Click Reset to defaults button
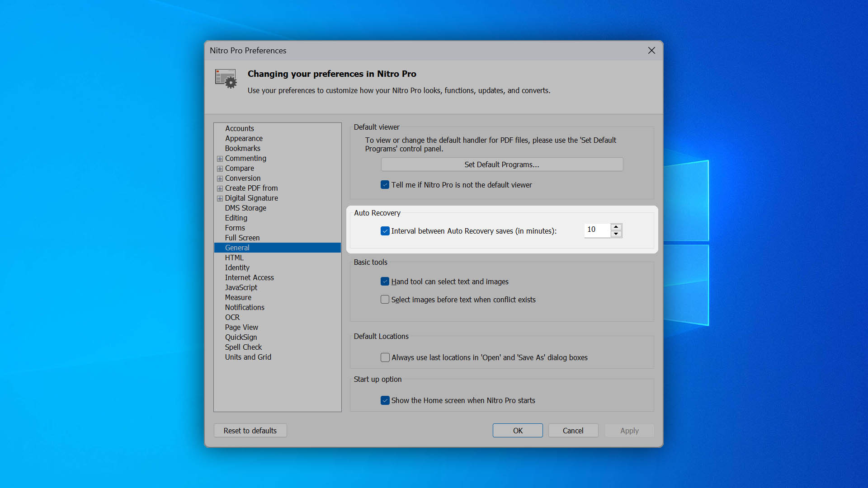The width and height of the screenshot is (868, 488). (x=250, y=431)
